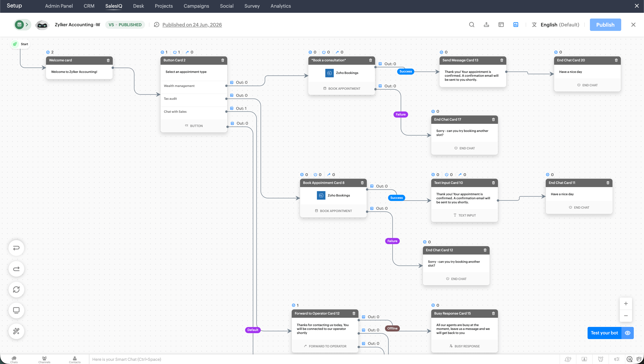Viewport: 644px width, 364px height.
Task: Delete Send Message Card 13 with trash icon
Action: (502, 60)
